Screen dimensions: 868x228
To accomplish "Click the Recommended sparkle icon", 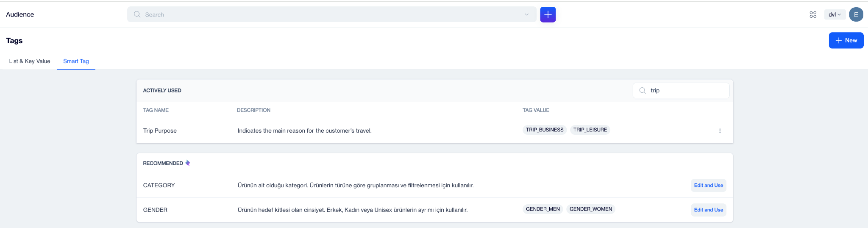I will point(187,163).
